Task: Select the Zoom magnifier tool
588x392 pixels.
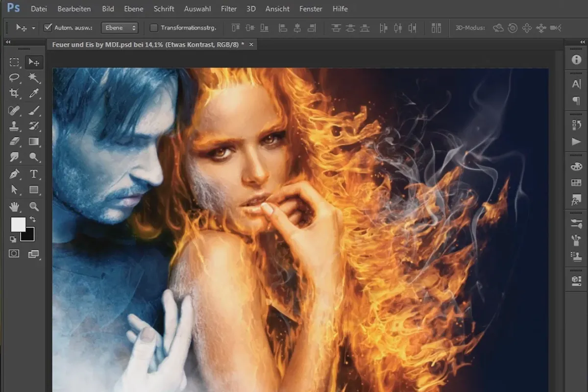Action: [34, 206]
